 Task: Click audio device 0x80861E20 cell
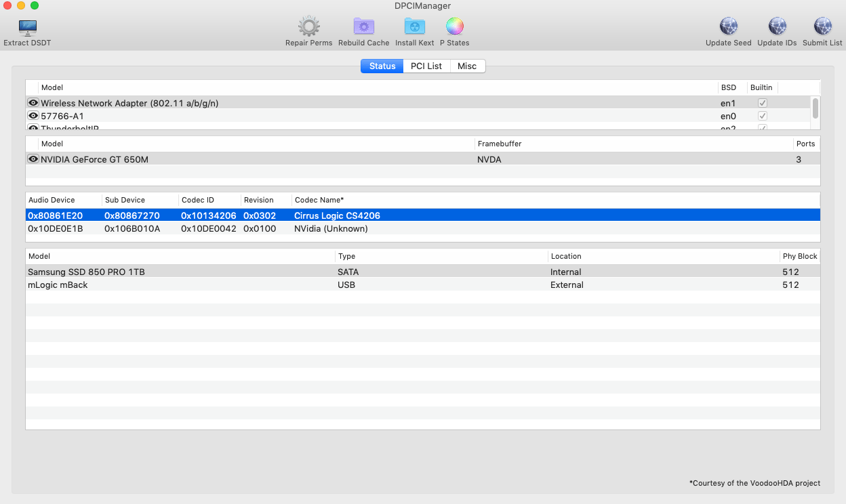56,215
